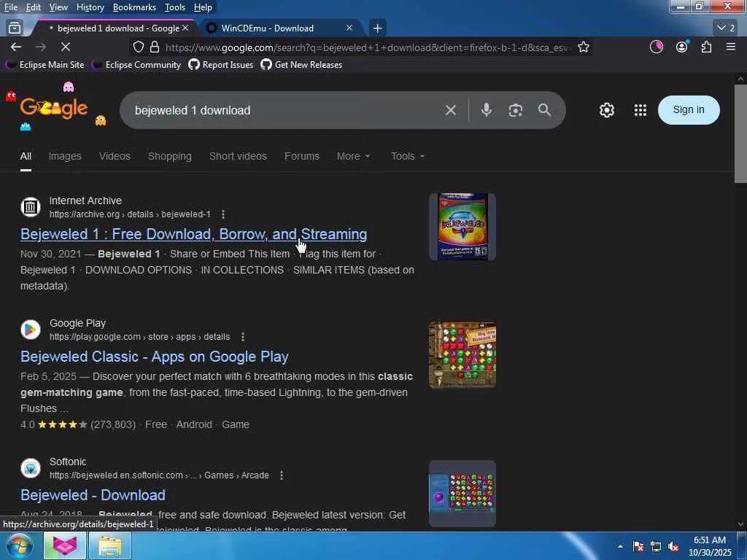Open Bejeweled Classic - Apps on Google Play link
Viewport: 747px width, 560px height.
[155, 356]
